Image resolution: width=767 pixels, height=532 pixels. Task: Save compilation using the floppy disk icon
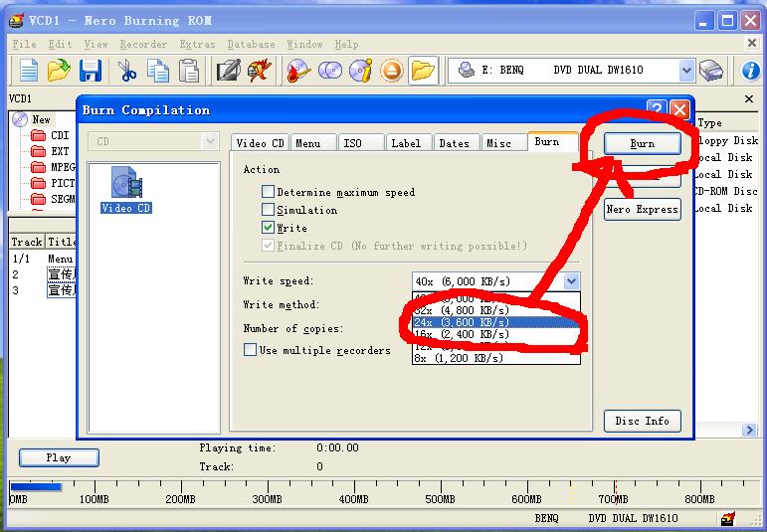tap(91, 71)
